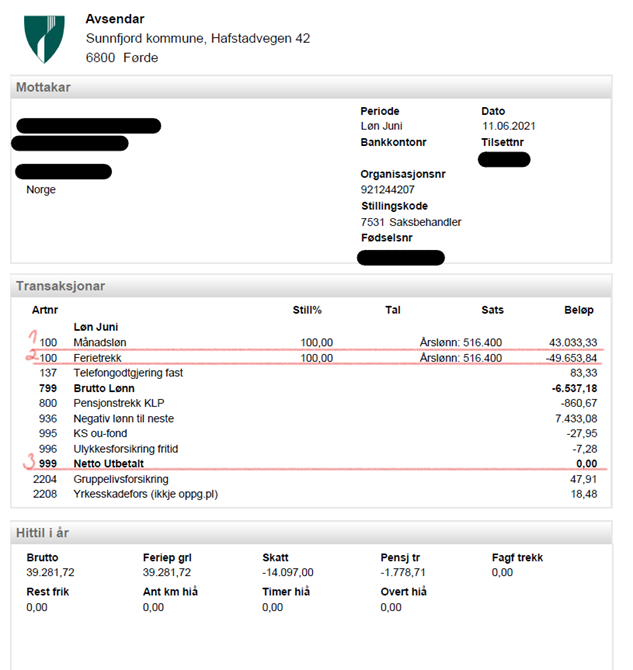Viewport: 633px width, 670px height.
Task: Click the Beløp column header
Action: [x=579, y=310]
